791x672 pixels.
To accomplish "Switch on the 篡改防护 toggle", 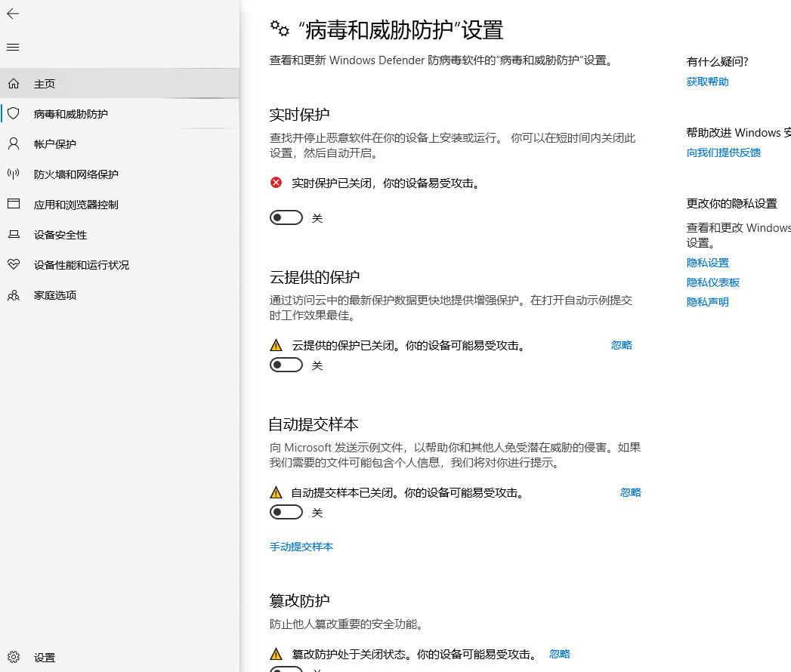I will pos(286,669).
